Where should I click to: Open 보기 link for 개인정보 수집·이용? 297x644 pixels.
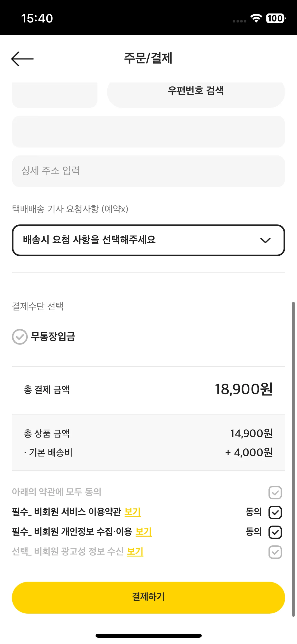tap(144, 532)
